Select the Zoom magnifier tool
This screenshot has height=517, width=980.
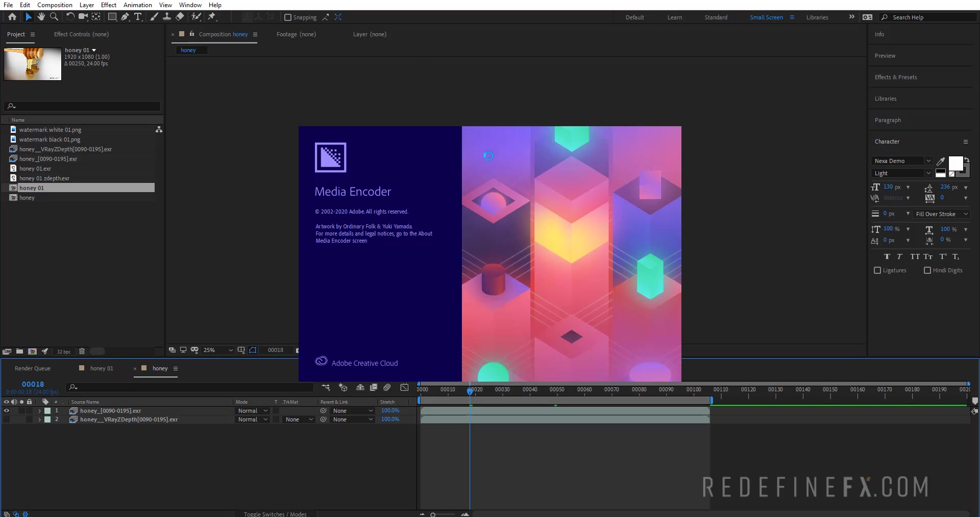(x=54, y=17)
